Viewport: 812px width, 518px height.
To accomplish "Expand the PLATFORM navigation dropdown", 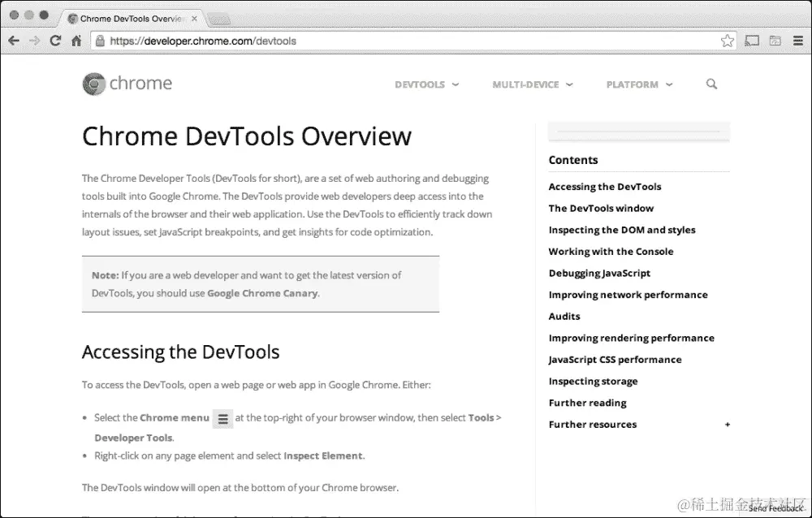I will [x=639, y=84].
